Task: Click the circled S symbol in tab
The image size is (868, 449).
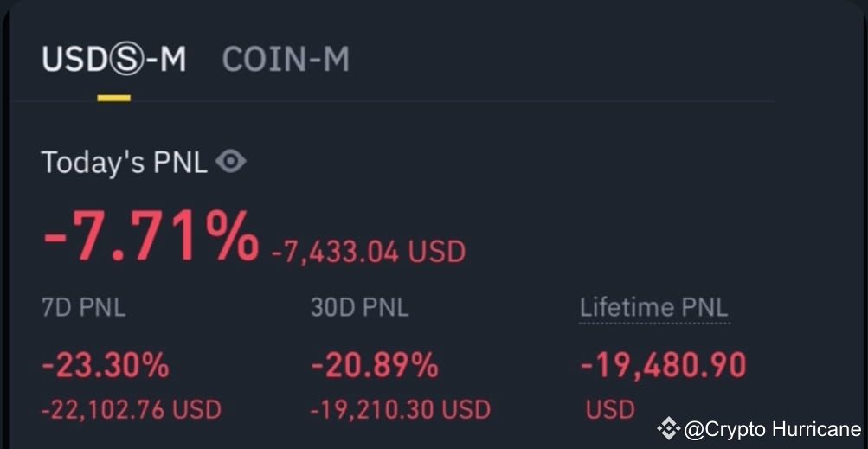Action: pyautogui.click(x=126, y=60)
